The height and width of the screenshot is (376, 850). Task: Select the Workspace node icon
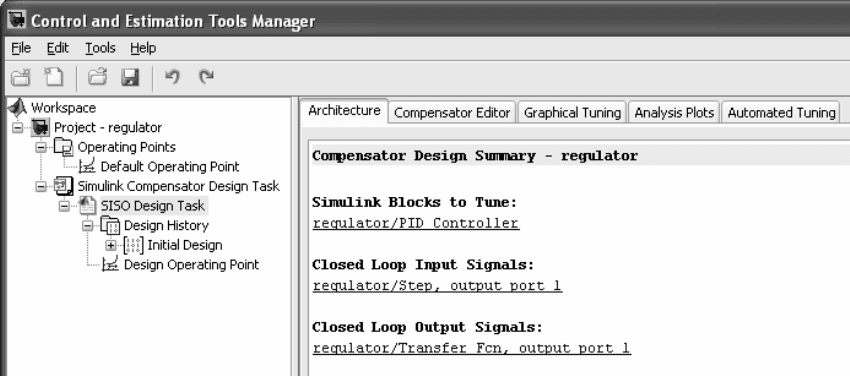pyautogui.click(x=17, y=107)
